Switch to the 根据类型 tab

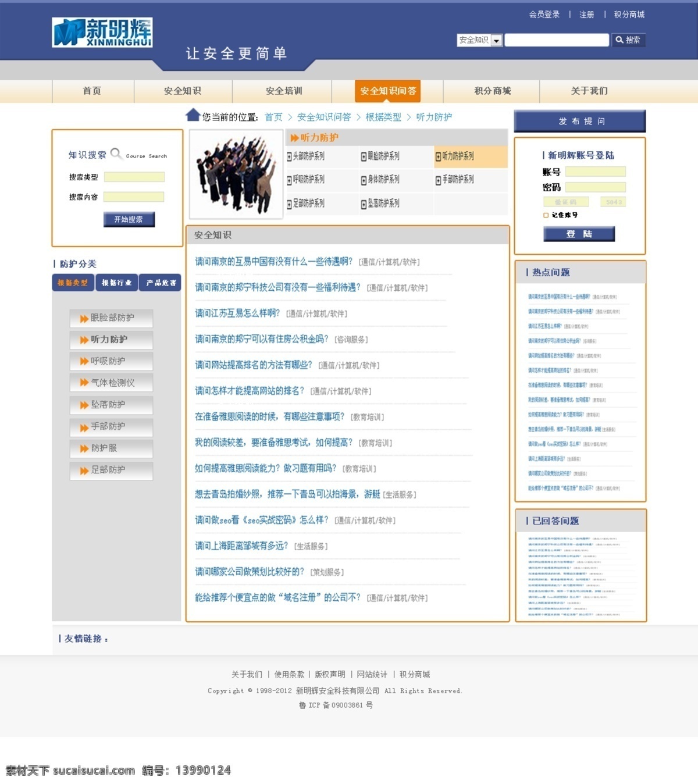[73, 283]
